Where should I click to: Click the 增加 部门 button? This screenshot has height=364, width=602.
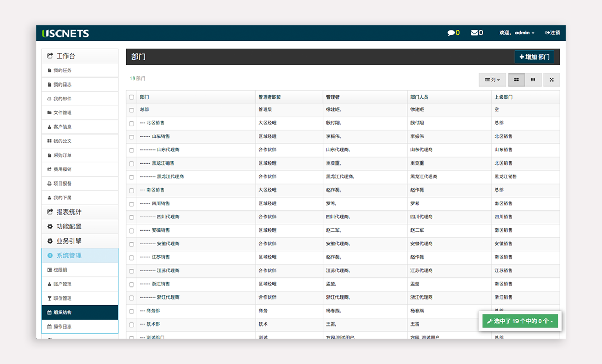pos(534,57)
